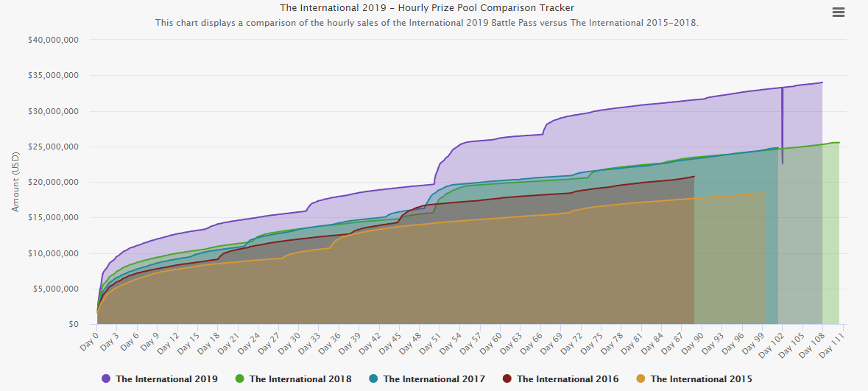This screenshot has height=391, width=868.
Task: Hide The International 2018 series via legend text
Action: coord(300,379)
